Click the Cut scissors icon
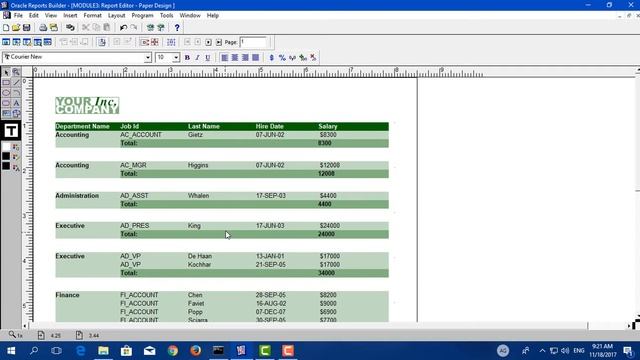The height and width of the screenshot is (360, 640). point(86,28)
